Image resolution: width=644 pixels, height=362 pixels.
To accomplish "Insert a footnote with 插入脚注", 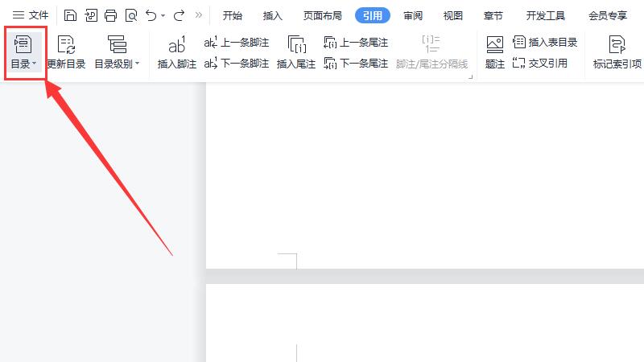I will pos(176,52).
